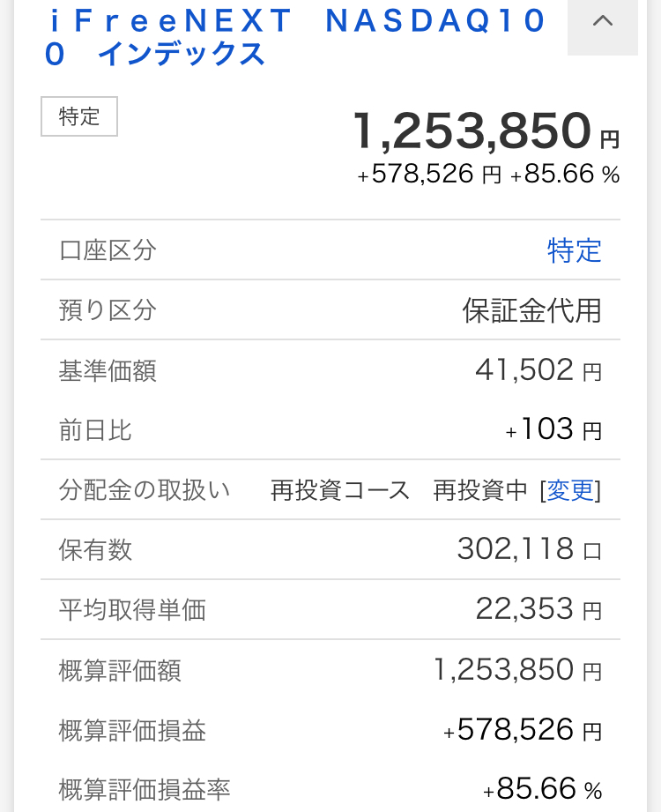Click the blue 特定 link in 口座区分 row
661x812 pixels.
pyautogui.click(x=574, y=251)
